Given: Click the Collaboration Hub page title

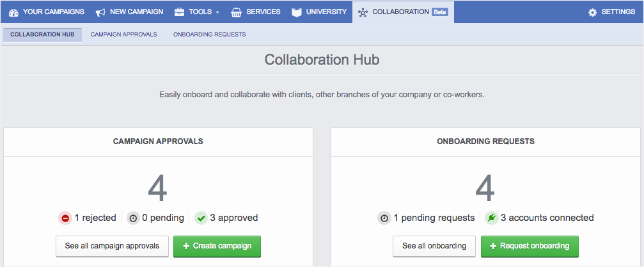Looking at the screenshot, I should point(322,60).
